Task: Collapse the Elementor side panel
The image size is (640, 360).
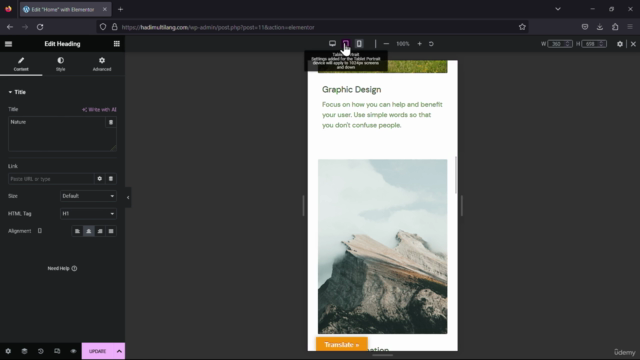Action: tap(128, 198)
